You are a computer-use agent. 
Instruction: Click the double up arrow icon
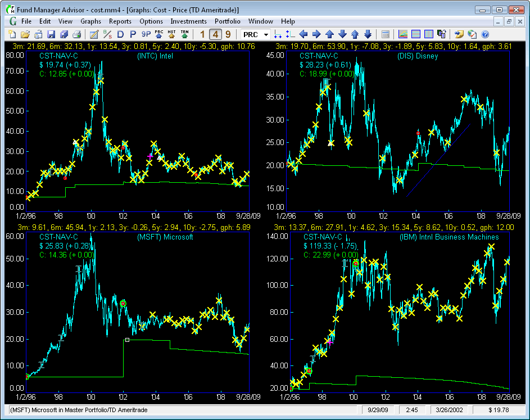(355, 34)
